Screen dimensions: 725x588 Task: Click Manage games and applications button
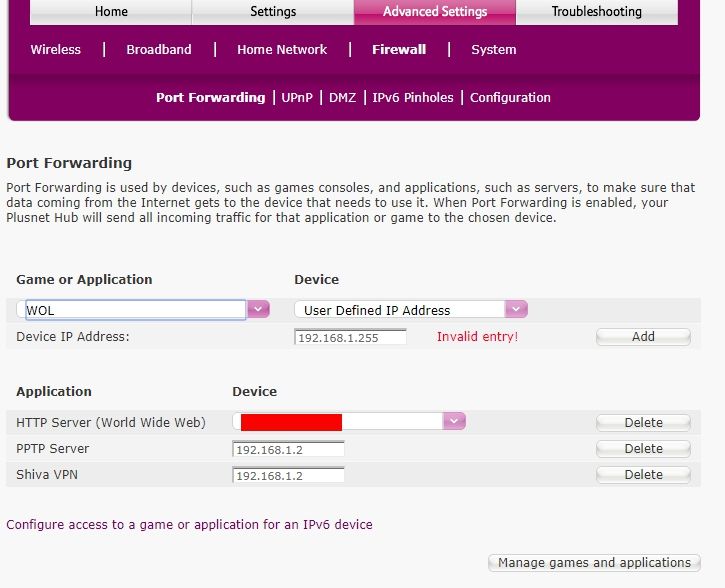pos(594,563)
